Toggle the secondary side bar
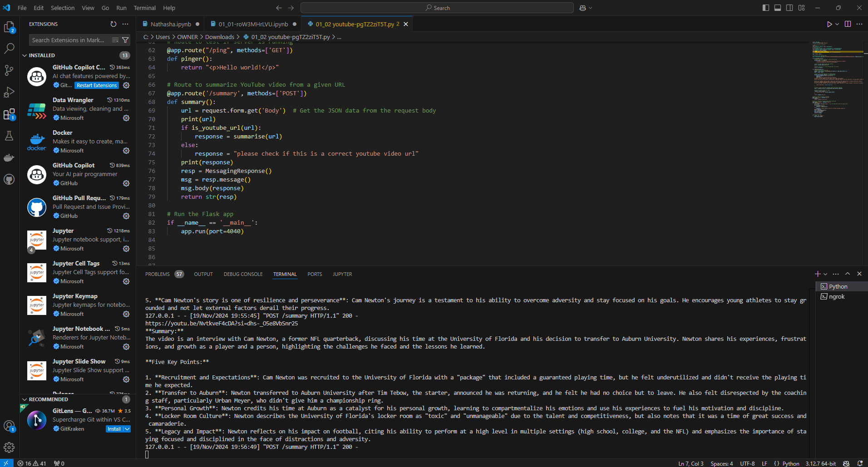The image size is (868, 467). tap(789, 8)
